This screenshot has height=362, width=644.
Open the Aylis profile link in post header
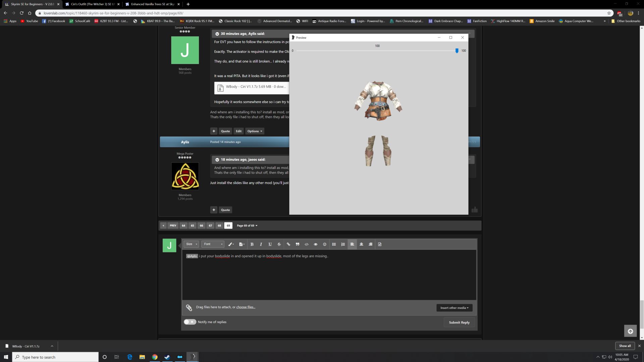pyautogui.click(x=185, y=142)
